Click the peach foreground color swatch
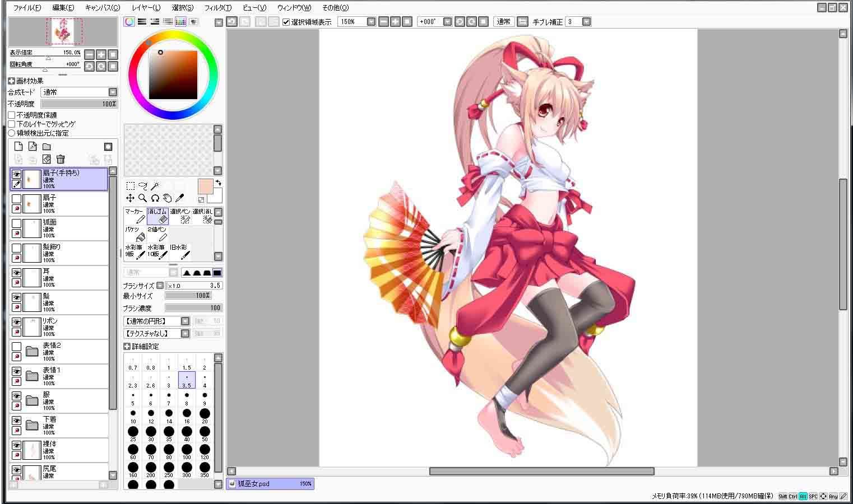Image resolution: width=853 pixels, height=504 pixels. coord(205,187)
